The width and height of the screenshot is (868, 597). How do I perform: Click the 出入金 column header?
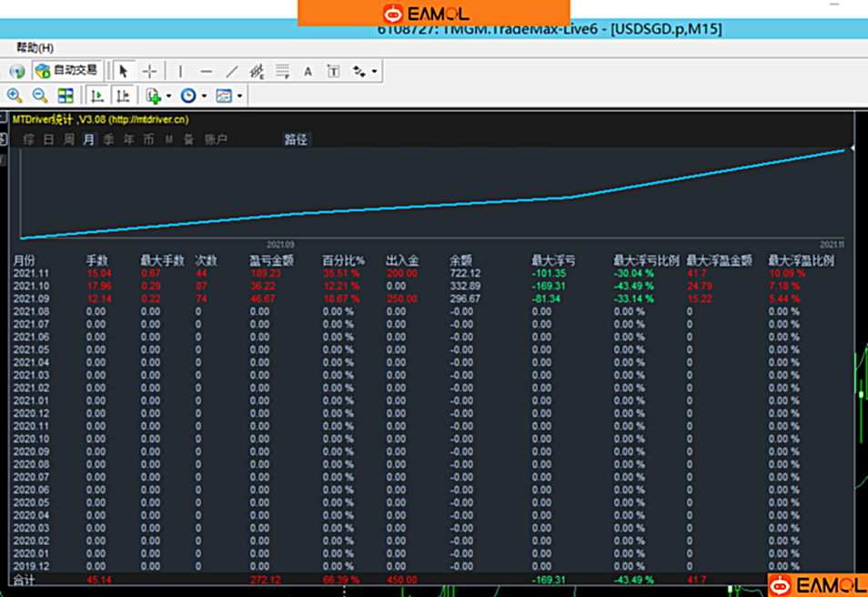point(402,260)
